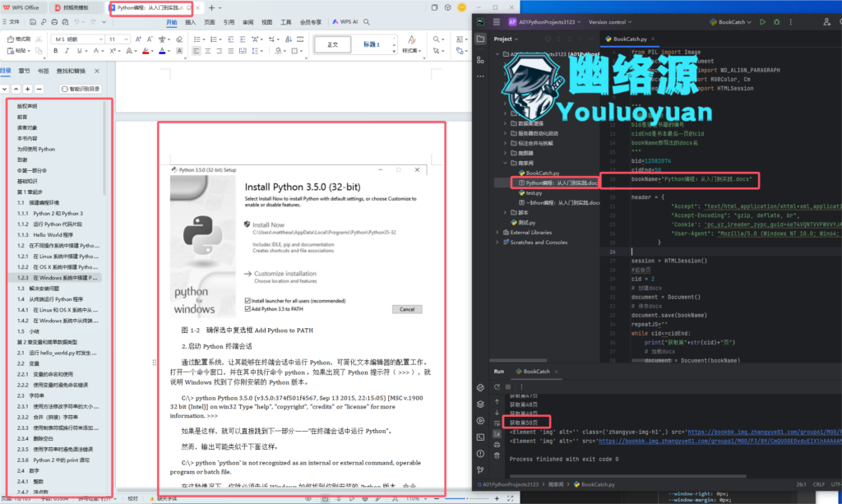Open WPS AI from the ribbon
The height and width of the screenshot is (504, 842).
(345, 22)
